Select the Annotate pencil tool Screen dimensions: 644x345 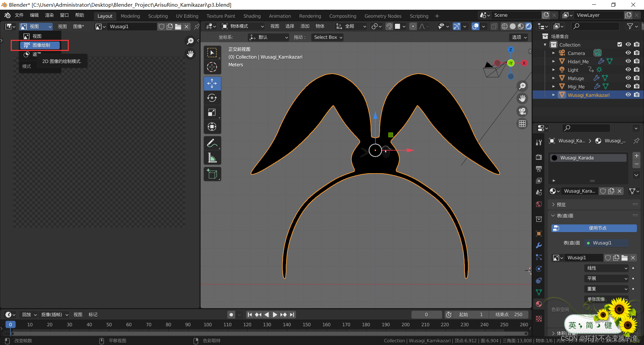[212, 143]
